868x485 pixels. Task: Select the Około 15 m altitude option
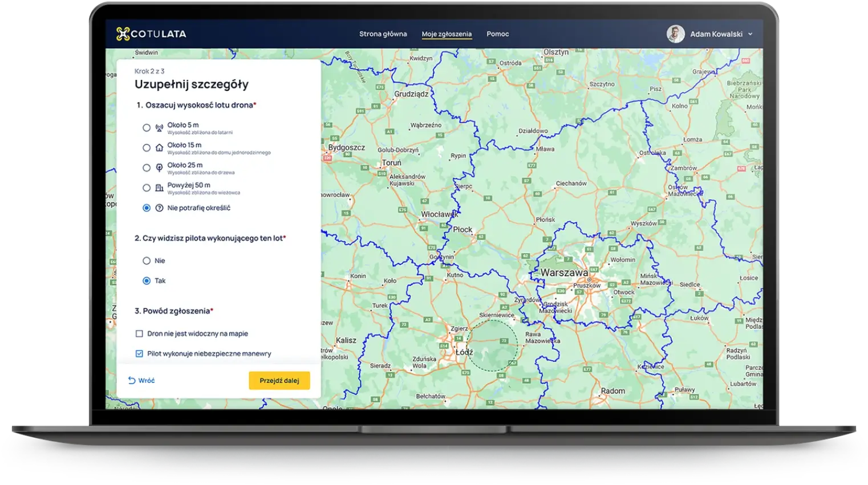coord(146,146)
